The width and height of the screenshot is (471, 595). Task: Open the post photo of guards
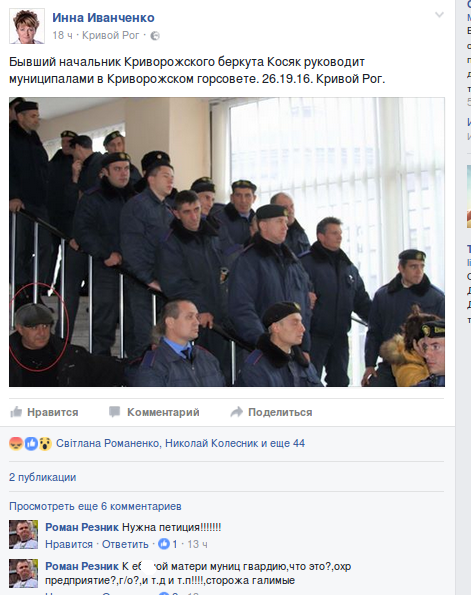click(x=227, y=242)
